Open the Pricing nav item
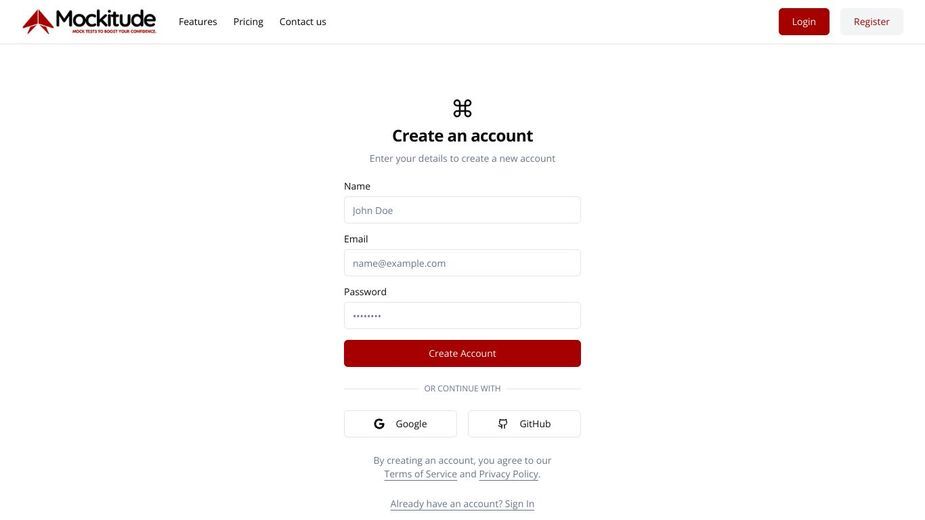The width and height of the screenshot is (925, 520). tap(248, 22)
